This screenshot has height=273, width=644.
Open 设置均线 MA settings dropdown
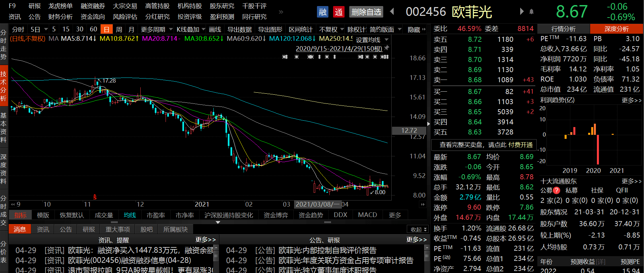[x=387, y=40]
